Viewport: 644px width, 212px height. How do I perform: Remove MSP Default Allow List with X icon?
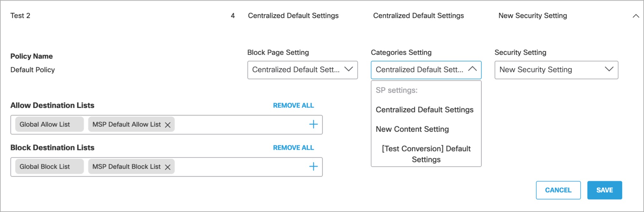168,125
